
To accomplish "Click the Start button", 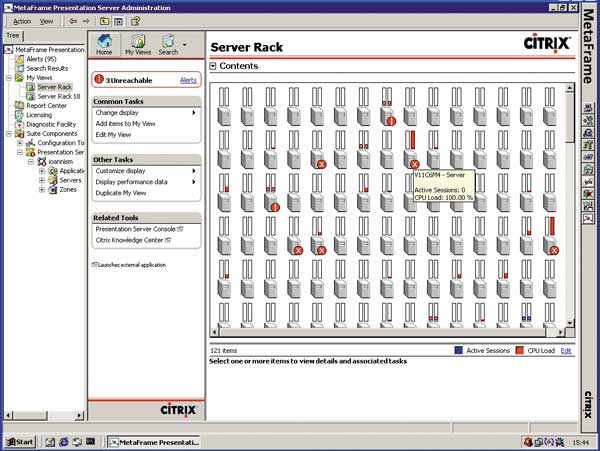I will pos(20,442).
